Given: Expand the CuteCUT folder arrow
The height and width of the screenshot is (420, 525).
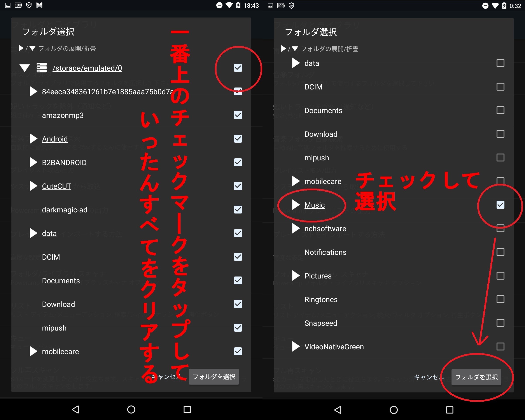Looking at the screenshot, I should [x=33, y=186].
